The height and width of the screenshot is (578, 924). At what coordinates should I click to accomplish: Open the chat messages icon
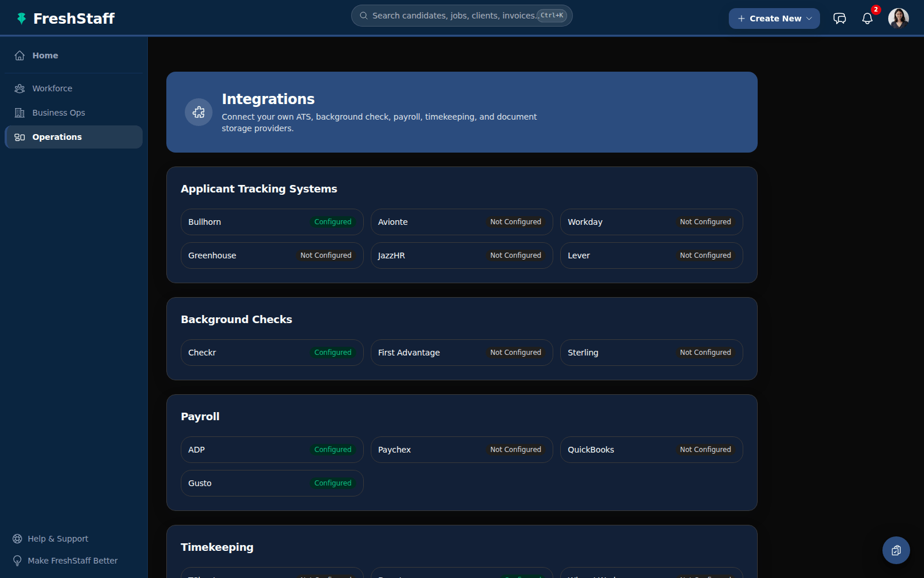(x=840, y=18)
